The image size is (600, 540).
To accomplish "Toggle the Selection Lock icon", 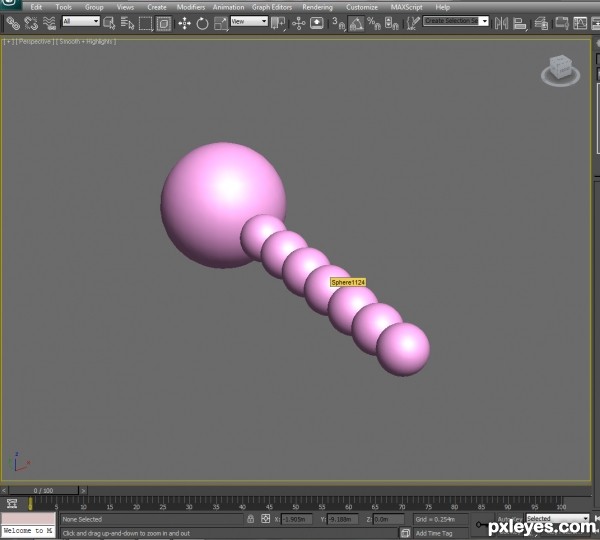I will (250, 519).
